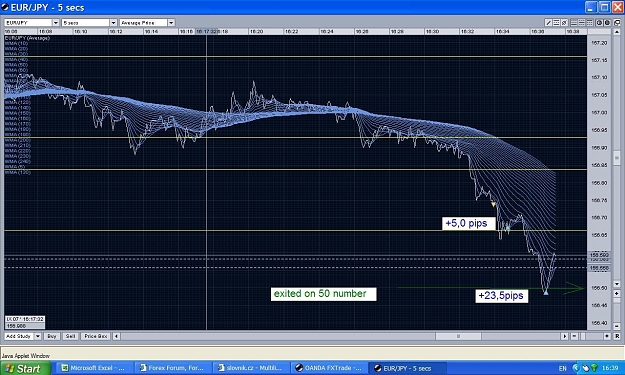The height and width of the screenshot is (375, 625).
Task: Click the blue triangle marker at chart bottom
Action: (546, 293)
